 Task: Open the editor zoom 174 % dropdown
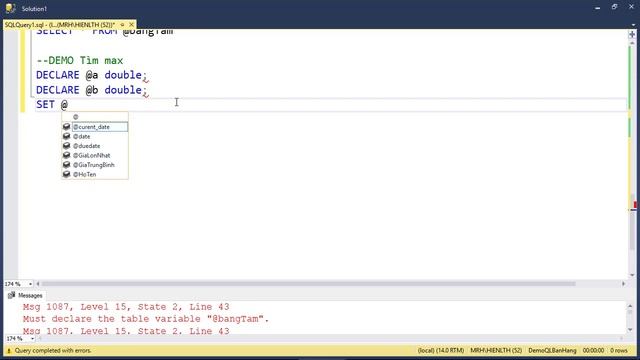pos(30,284)
